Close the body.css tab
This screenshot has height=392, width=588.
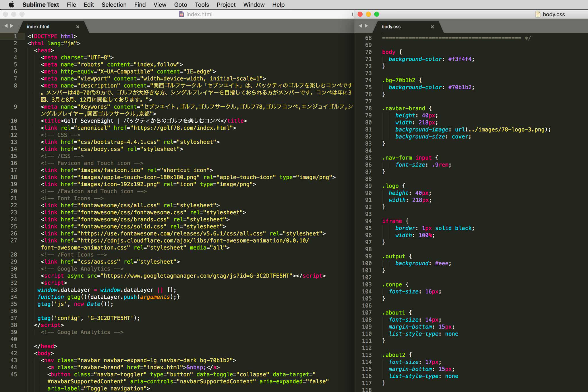432,27
